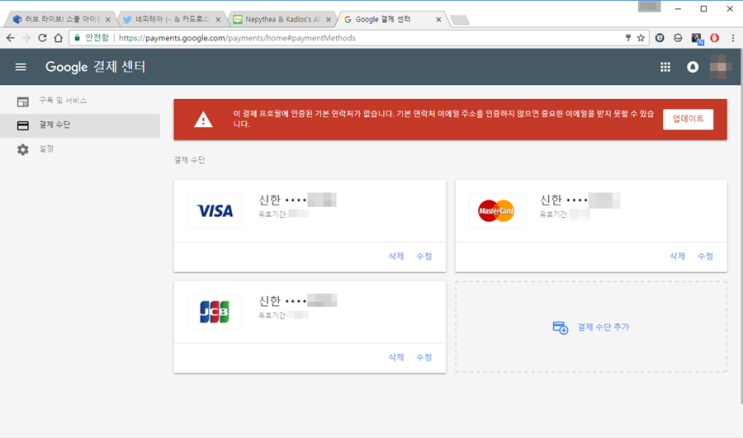Click the red banner warning message text
This screenshot has height=438, width=743.
[443, 119]
